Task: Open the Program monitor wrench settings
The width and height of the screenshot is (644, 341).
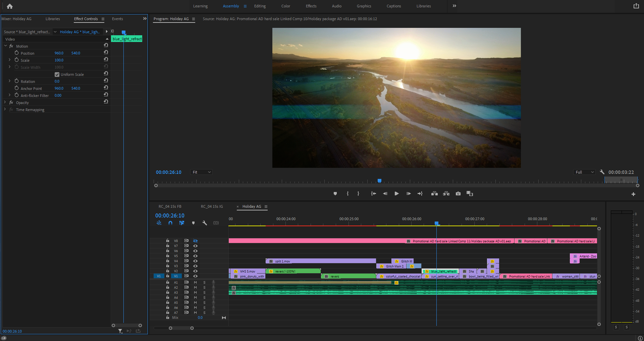Action: 602,172
